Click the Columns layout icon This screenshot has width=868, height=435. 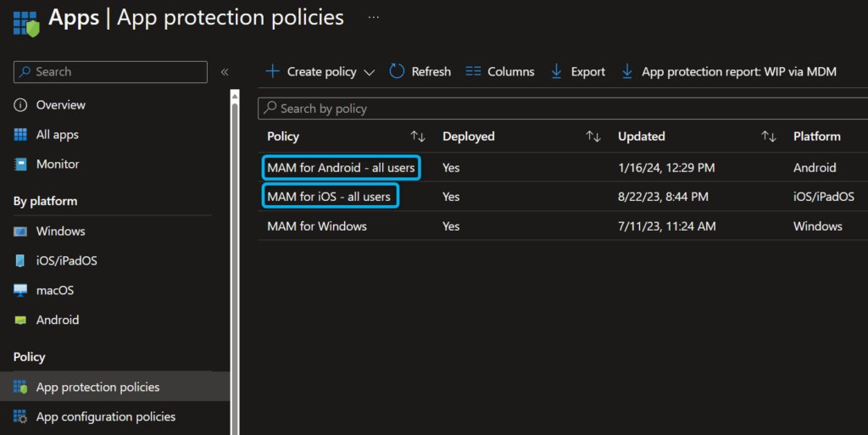click(473, 71)
